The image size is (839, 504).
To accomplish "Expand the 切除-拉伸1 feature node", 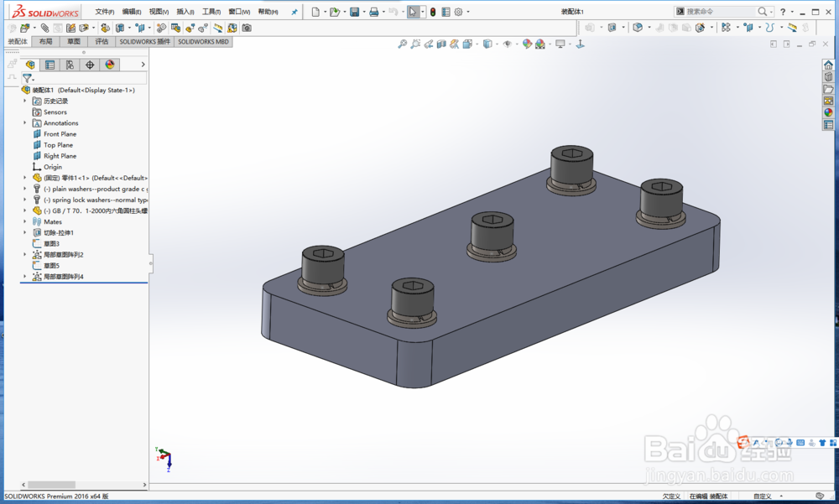I will [x=24, y=232].
